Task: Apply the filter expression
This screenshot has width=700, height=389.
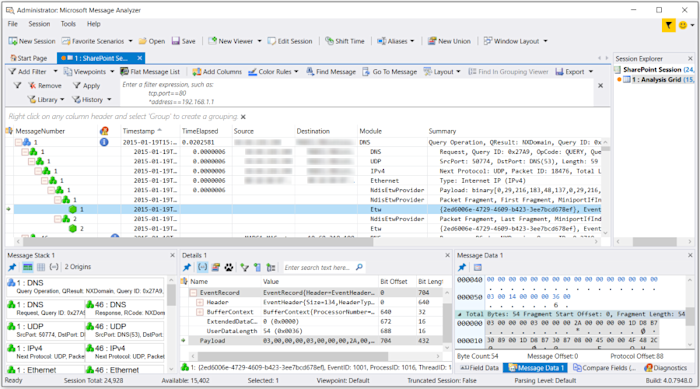Action: click(87, 86)
